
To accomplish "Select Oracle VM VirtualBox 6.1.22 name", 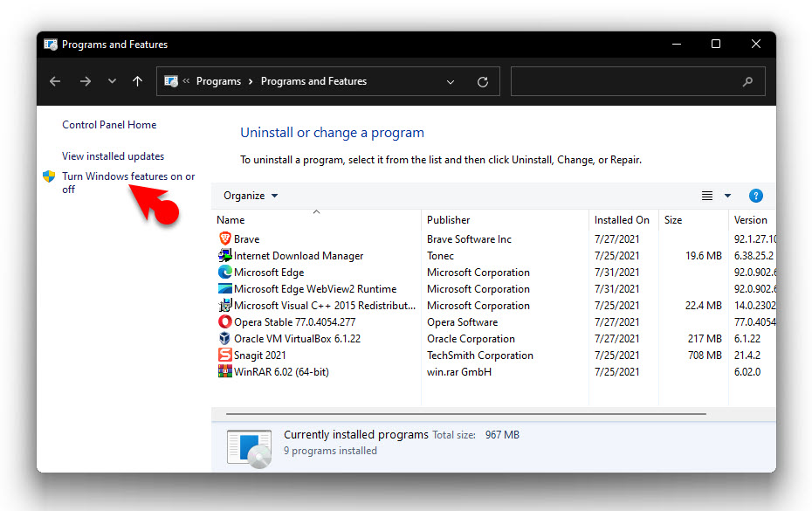I will tap(297, 339).
